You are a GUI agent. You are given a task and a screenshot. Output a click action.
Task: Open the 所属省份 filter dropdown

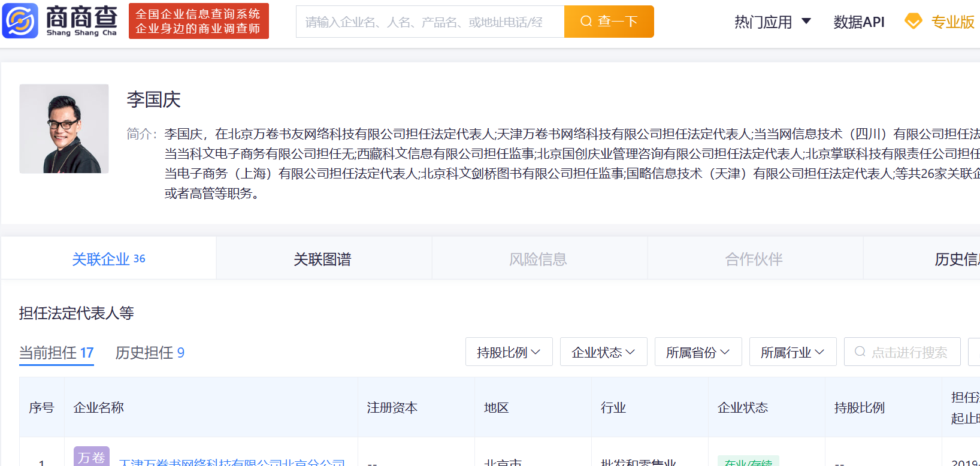click(x=698, y=352)
